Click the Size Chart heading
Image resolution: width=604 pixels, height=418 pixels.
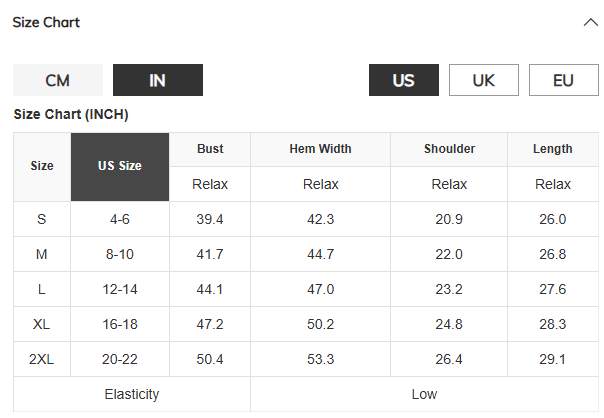(x=46, y=22)
